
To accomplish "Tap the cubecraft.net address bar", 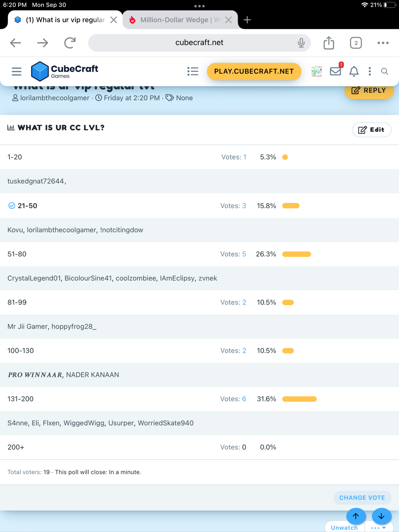I will 199,43.
